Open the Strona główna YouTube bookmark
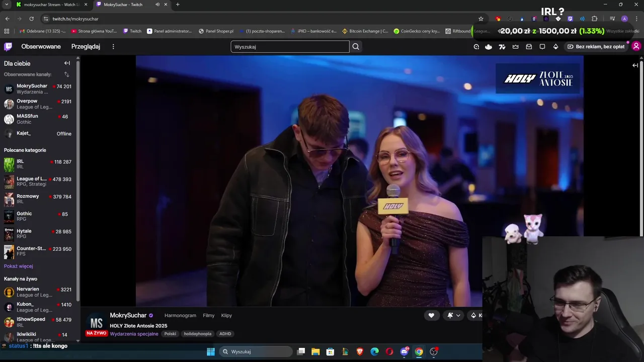 click(94, 31)
